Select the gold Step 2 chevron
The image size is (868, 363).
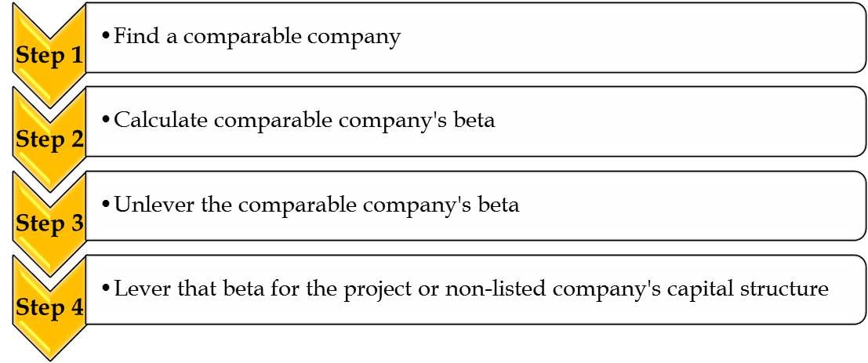(x=49, y=140)
